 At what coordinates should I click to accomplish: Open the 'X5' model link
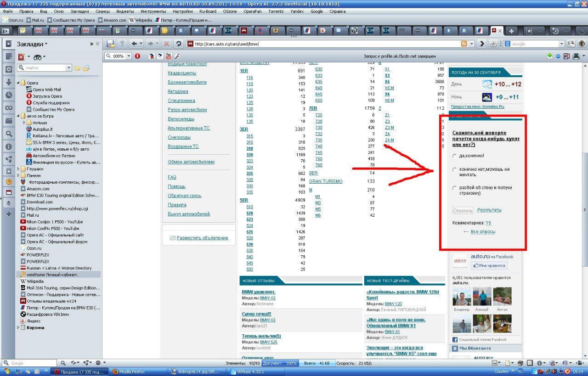click(387, 81)
